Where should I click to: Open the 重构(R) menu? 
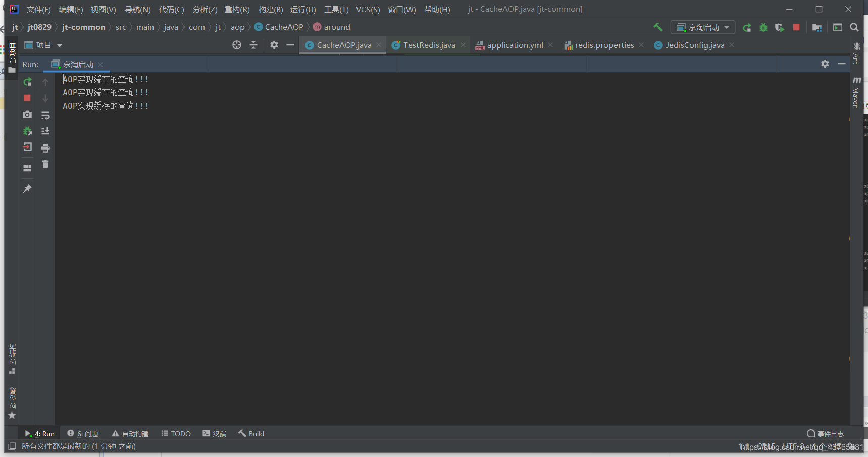click(x=237, y=9)
